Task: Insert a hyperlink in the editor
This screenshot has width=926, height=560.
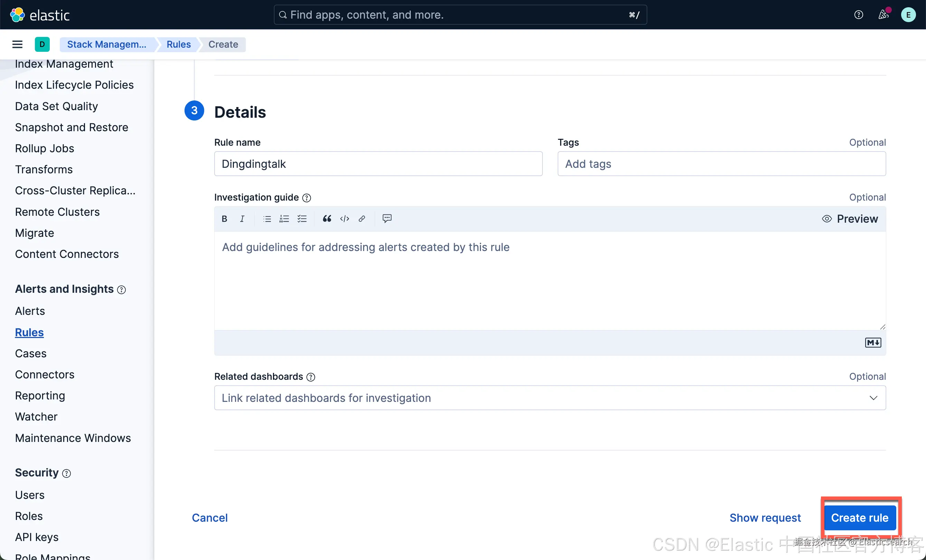Action: point(361,219)
